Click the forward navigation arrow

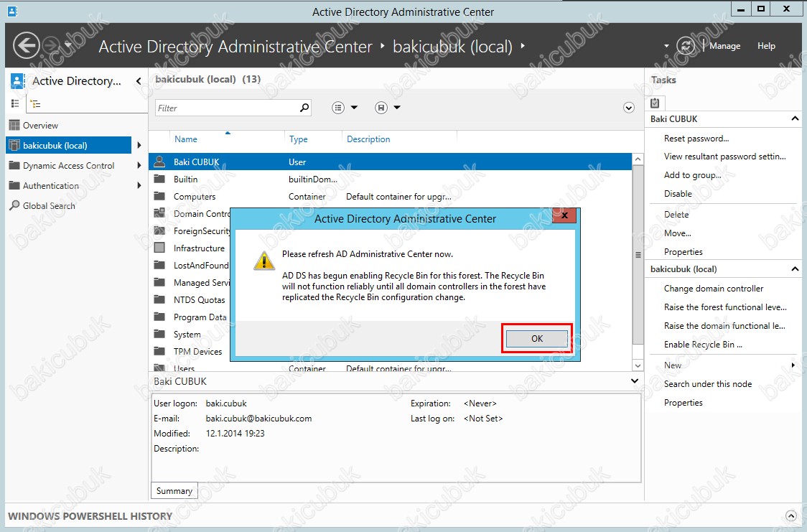[x=51, y=45]
